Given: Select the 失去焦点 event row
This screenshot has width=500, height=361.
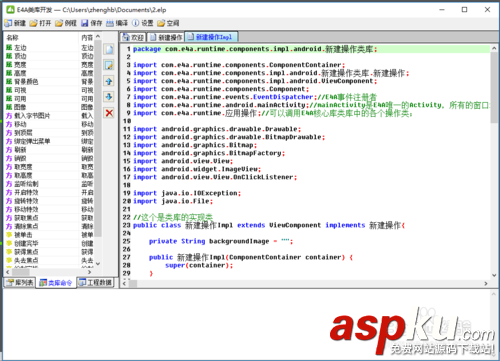Looking at the screenshot, I should coord(49,260).
